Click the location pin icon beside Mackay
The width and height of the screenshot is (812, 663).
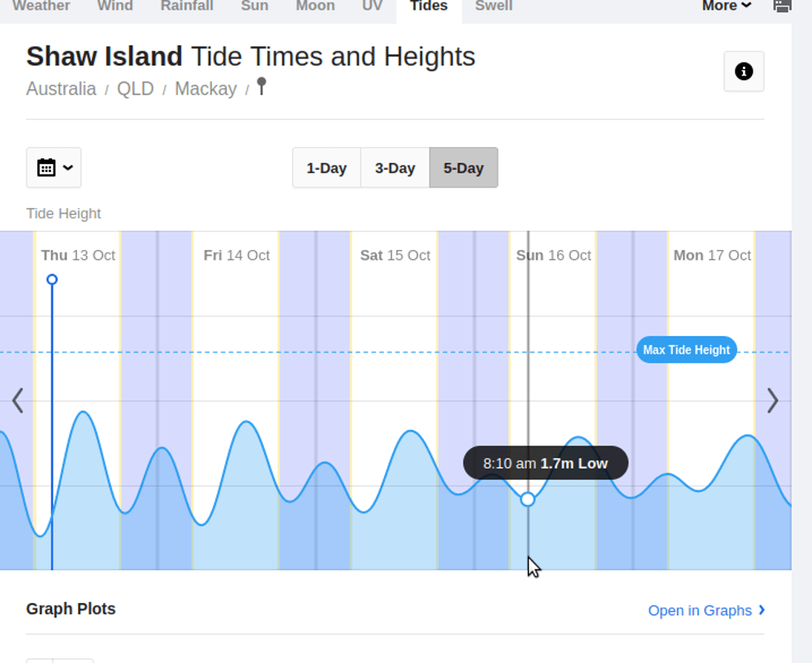261,86
